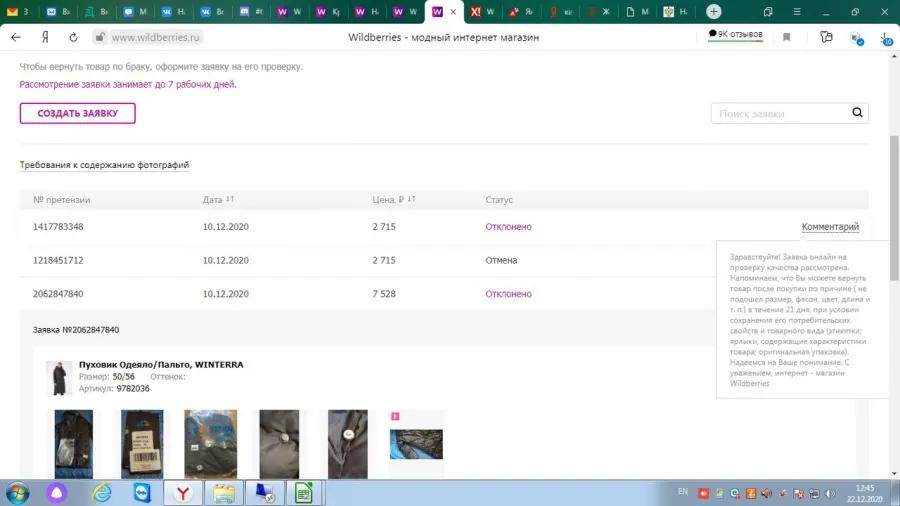The width and height of the screenshot is (900, 506).
Task: Open the collections icon in the toolbar
Action: point(826,37)
